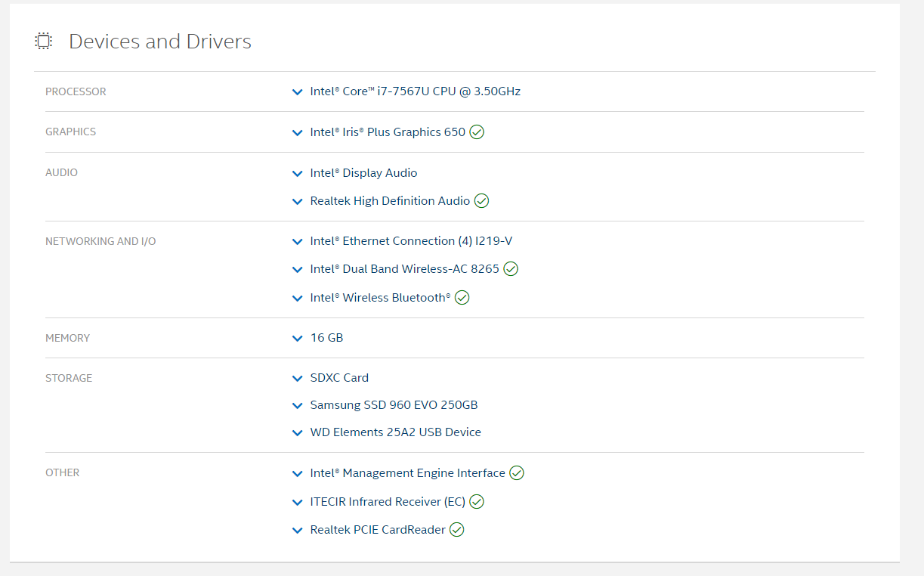The height and width of the screenshot is (576, 924).
Task: Click the Realtek PCIE CardReader text
Action: coord(378,530)
